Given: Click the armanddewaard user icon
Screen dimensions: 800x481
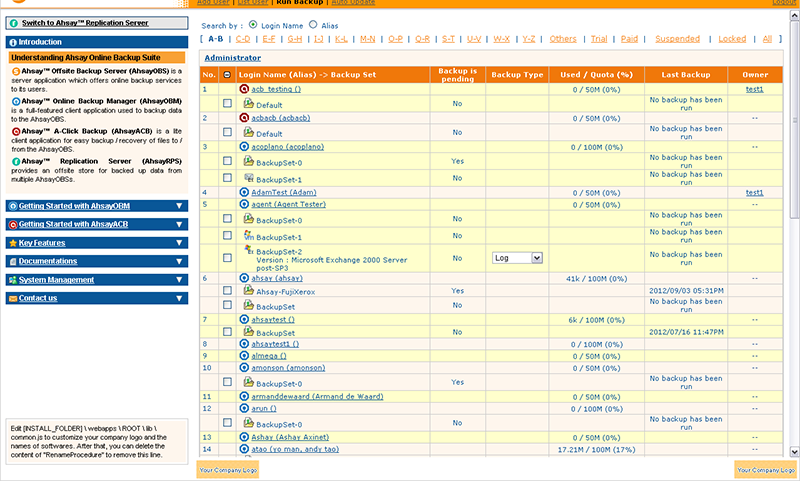Looking at the screenshot, I should coord(244,396).
